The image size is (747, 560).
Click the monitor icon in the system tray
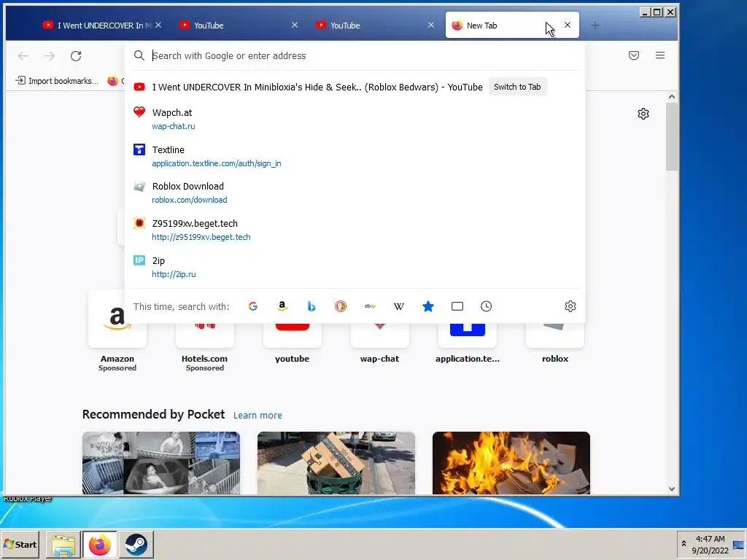point(738,545)
